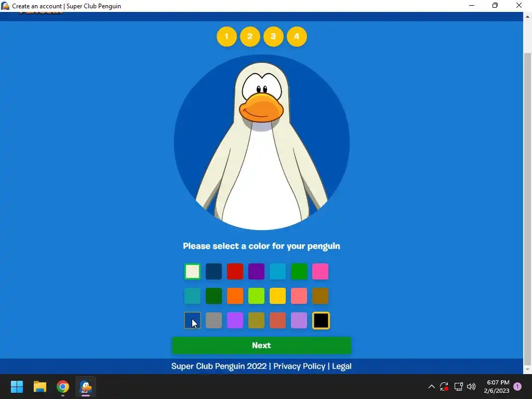Click the penguin preview image
This screenshot has width=532, height=399.
point(262,142)
